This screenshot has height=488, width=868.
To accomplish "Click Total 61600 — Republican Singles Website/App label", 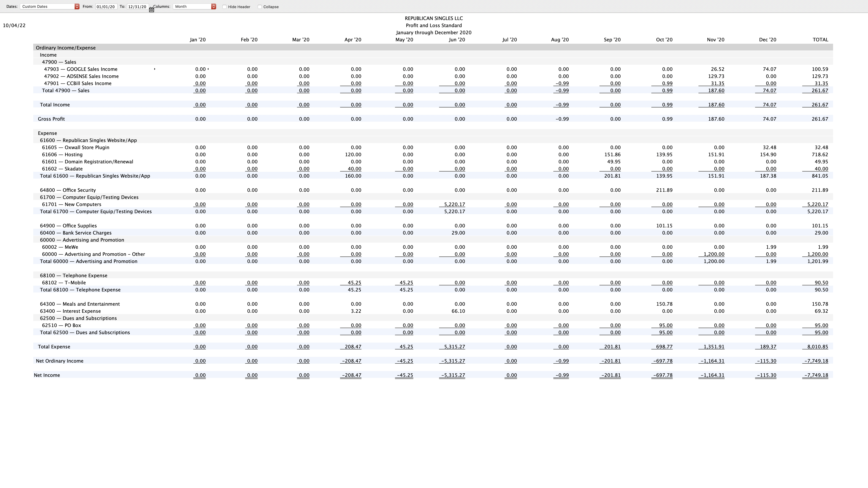I will click(x=95, y=176).
